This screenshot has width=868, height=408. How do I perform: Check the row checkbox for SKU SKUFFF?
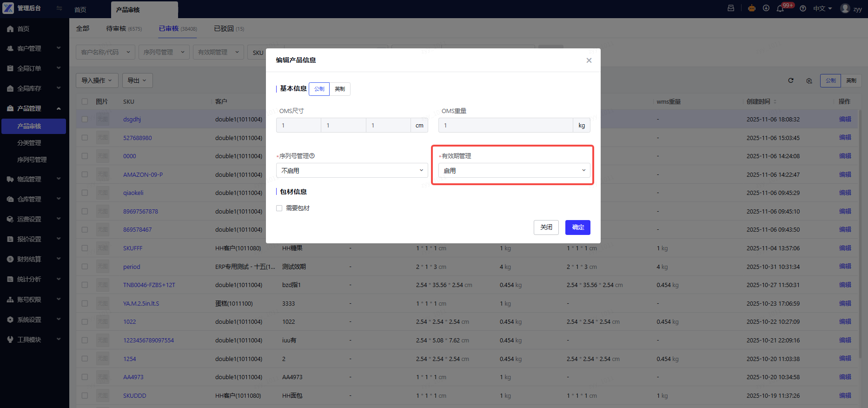(85, 248)
